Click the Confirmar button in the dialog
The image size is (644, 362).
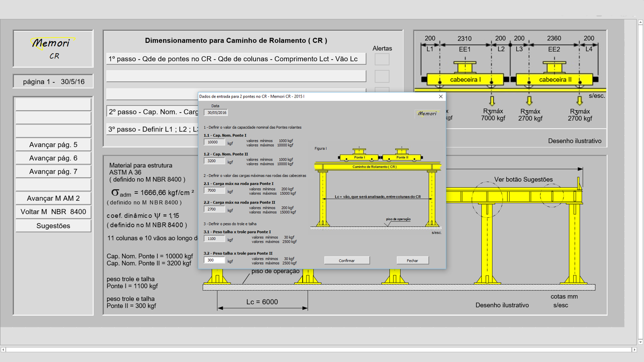(x=347, y=261)
